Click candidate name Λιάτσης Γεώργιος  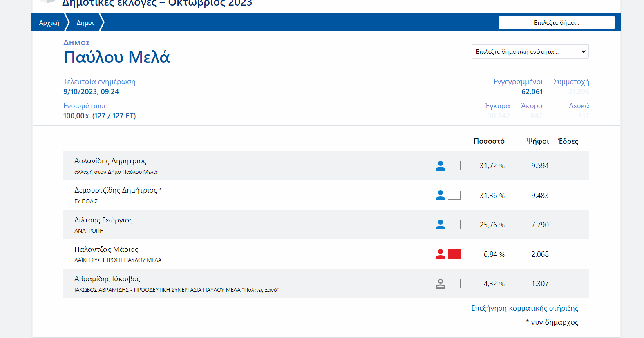[103, 220]
